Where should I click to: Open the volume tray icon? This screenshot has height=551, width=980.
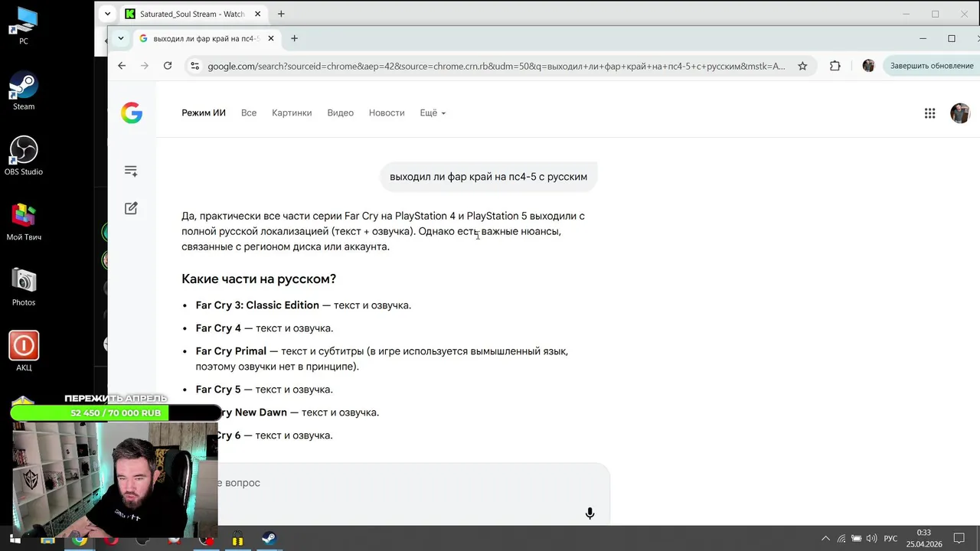[871, 539]
